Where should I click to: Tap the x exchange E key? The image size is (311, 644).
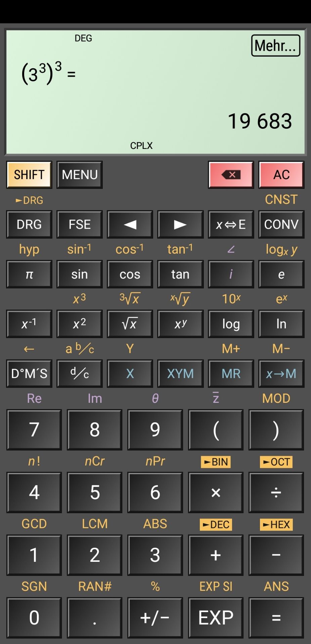coord(231,224)
